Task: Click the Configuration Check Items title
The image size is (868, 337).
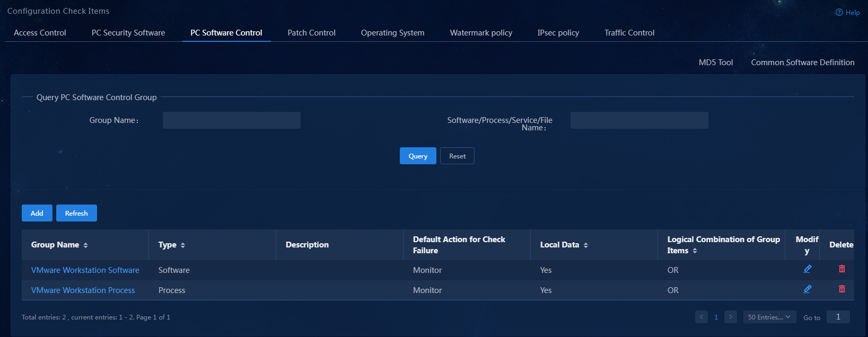Action: 58,11
